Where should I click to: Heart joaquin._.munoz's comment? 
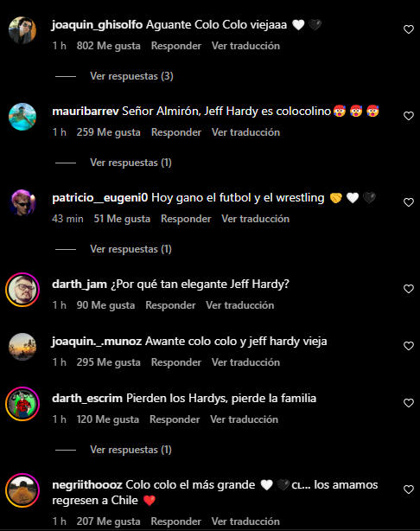click(409, 346)
